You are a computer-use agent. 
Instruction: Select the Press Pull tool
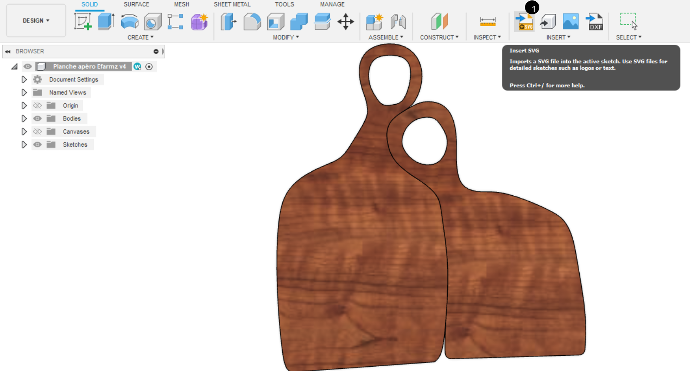coord(228,21)
